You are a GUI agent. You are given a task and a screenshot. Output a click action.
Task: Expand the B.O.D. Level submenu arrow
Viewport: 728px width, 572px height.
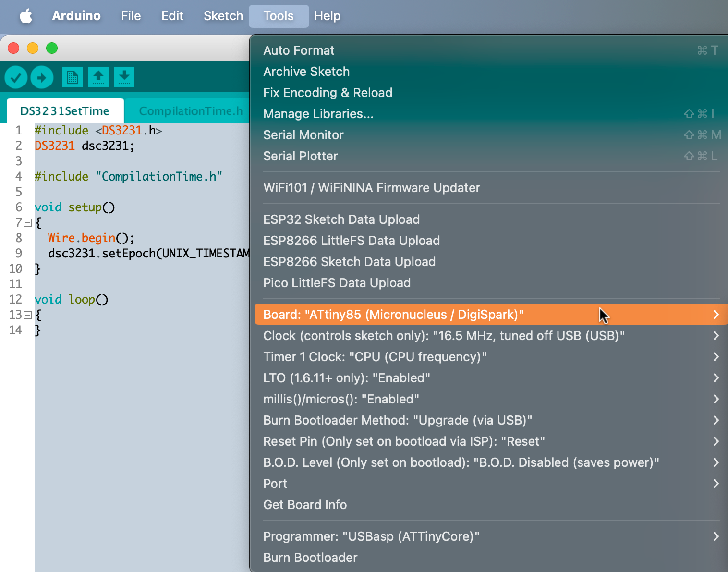[716, 462]
